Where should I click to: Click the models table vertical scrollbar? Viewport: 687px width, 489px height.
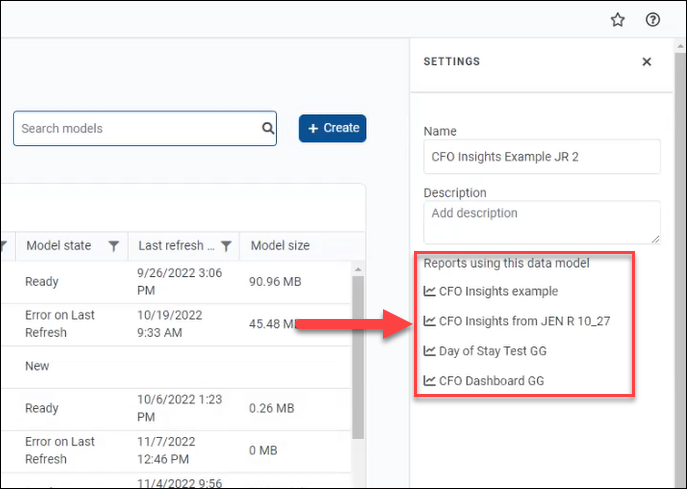point(358,360)
